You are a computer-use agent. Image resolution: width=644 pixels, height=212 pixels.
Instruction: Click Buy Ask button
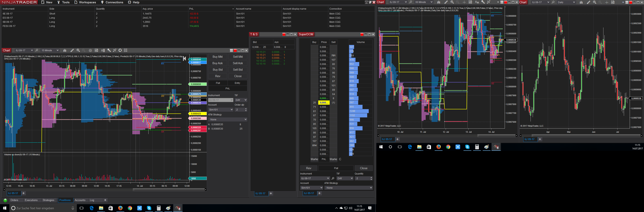(x=218, y=63)
